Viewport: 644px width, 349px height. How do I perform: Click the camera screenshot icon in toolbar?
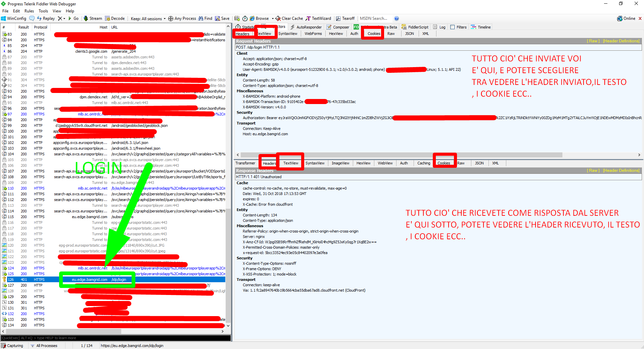pyautogui.click(x=237, y=18)
